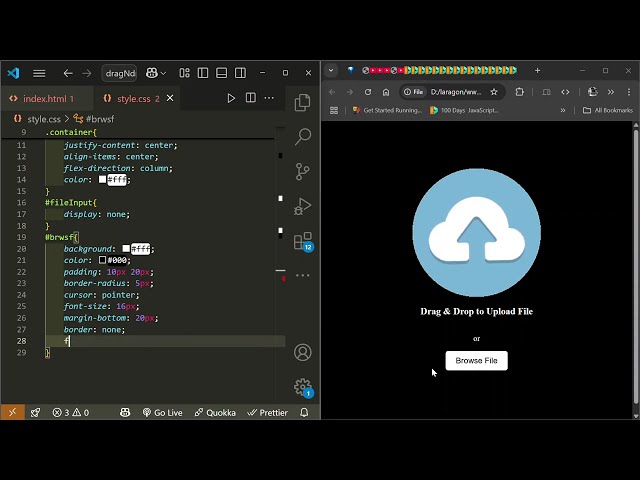
Task: Click the rocket icon in status bar
Action: 36,413
